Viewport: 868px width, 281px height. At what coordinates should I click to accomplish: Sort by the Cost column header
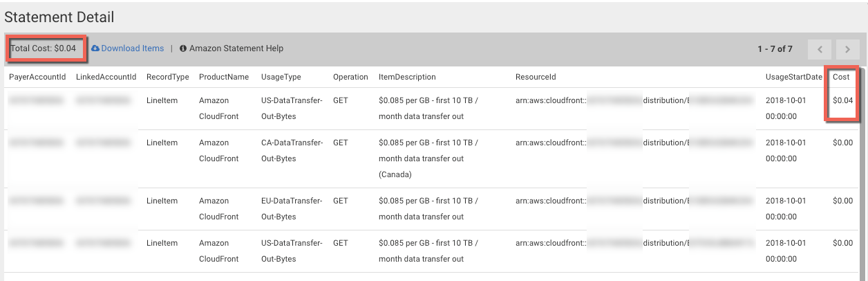pos(841,77)
